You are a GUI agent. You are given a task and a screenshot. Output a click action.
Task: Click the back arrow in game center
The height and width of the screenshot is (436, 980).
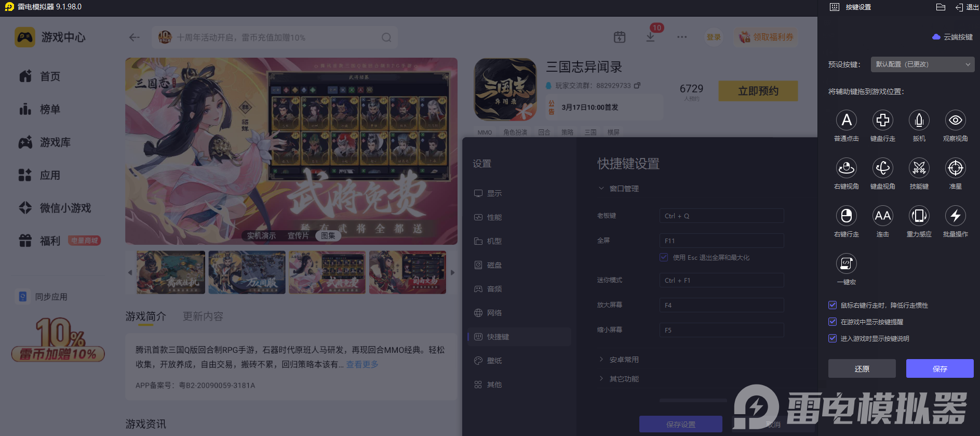135,37
